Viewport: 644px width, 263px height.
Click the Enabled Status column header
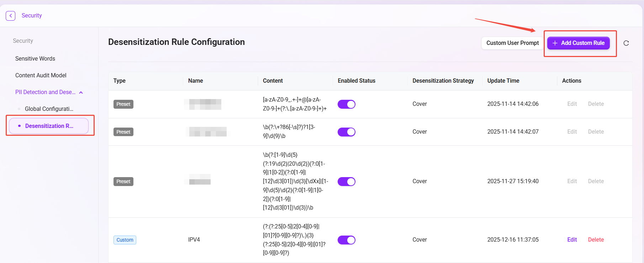(357, 81)
